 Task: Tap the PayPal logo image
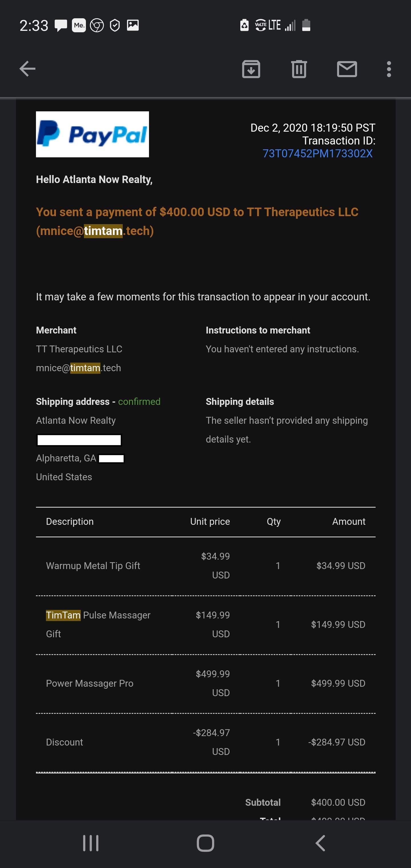(92, 134)
